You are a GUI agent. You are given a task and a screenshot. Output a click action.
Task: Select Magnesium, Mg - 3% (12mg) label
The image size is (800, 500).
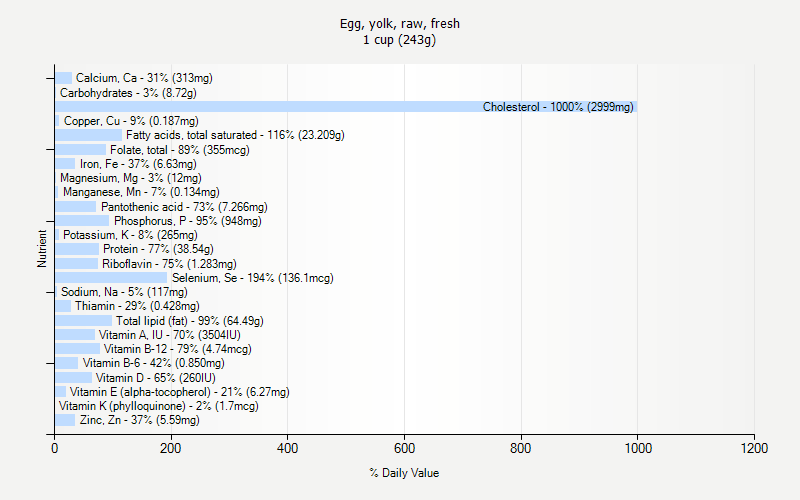click(131, 178)
